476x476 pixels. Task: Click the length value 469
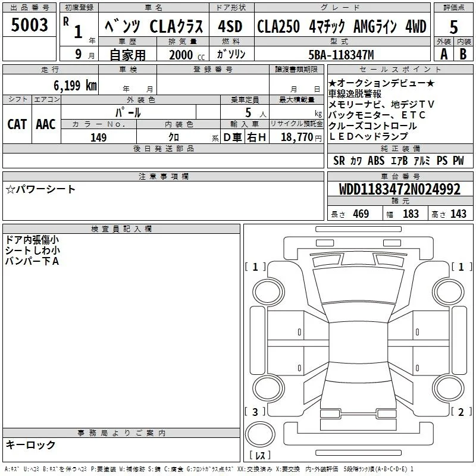[x=361, y=214]
